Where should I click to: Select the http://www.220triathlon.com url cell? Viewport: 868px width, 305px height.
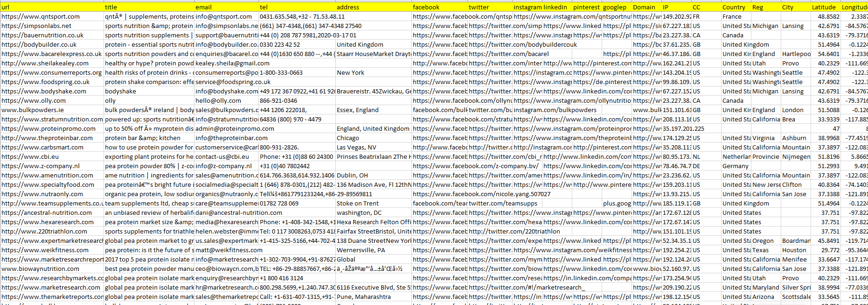[52, 231]
